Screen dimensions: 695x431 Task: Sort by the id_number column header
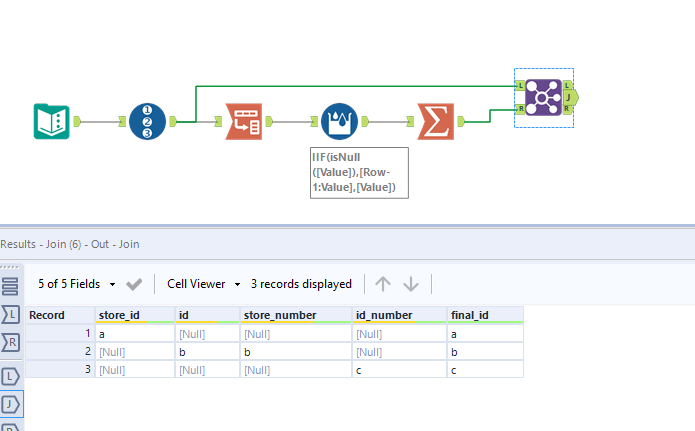point(399,315)
